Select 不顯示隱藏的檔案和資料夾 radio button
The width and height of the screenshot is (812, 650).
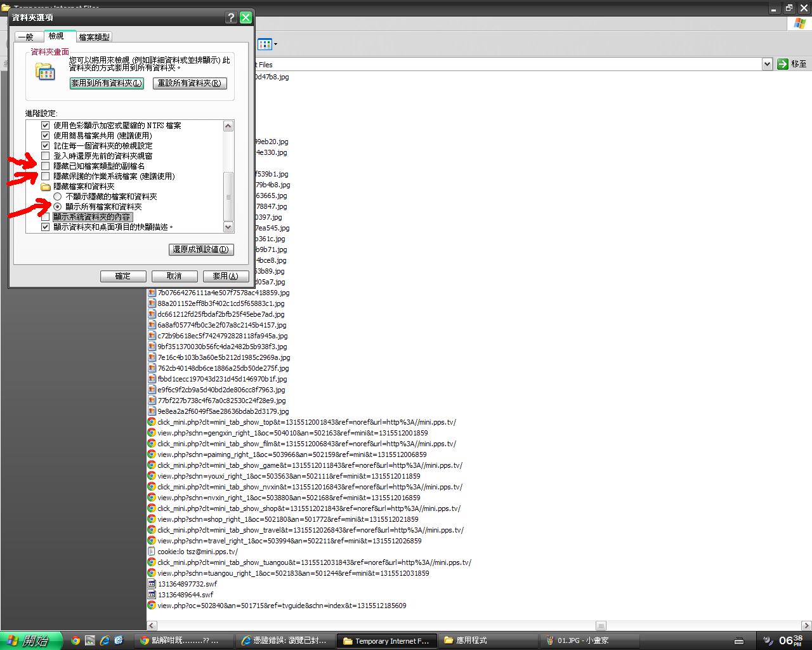[58, 196]
